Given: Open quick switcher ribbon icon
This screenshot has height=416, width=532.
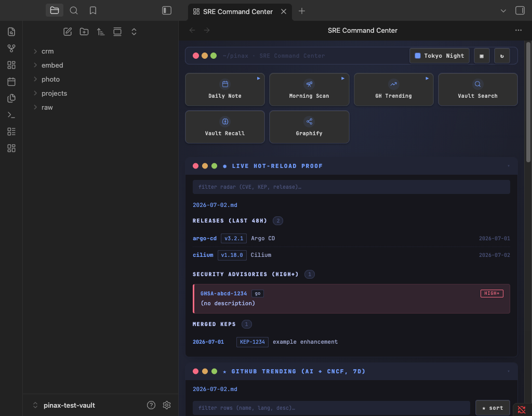Looking at the screenshot, I should pos(11,32).
